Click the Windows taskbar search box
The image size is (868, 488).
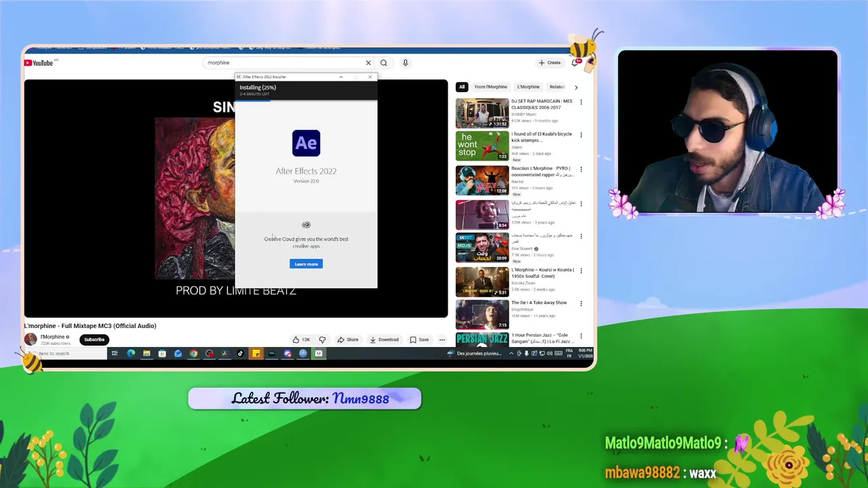pos(64,353)
